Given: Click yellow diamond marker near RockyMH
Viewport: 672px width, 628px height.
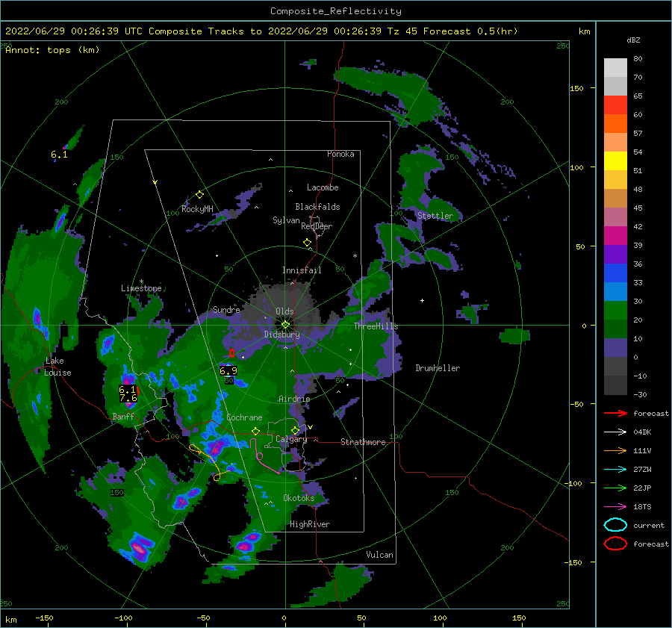Looking at the screenshot, I should pyautogui.click(x=199, y=195).
